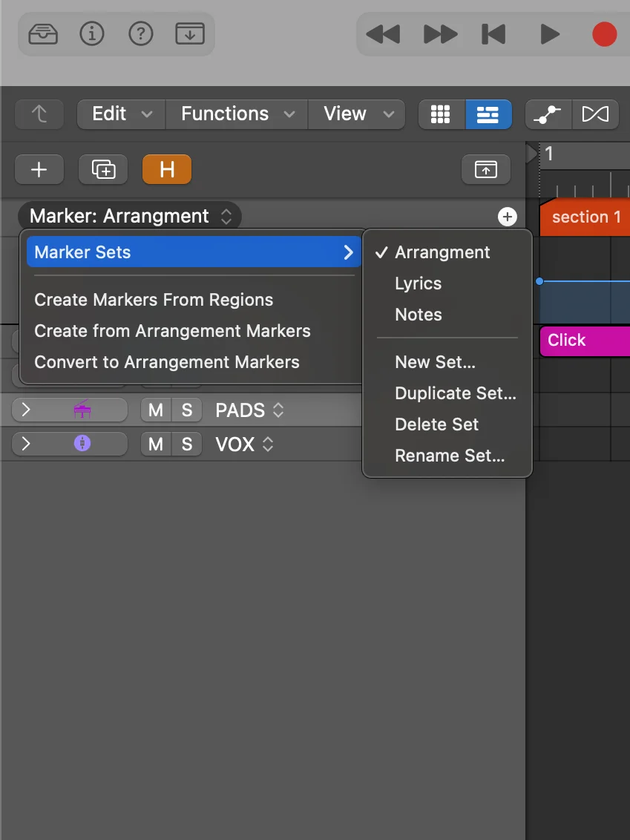630x840 pixels.
Task: Open the Library inbox icon
Action: [43, 34]
